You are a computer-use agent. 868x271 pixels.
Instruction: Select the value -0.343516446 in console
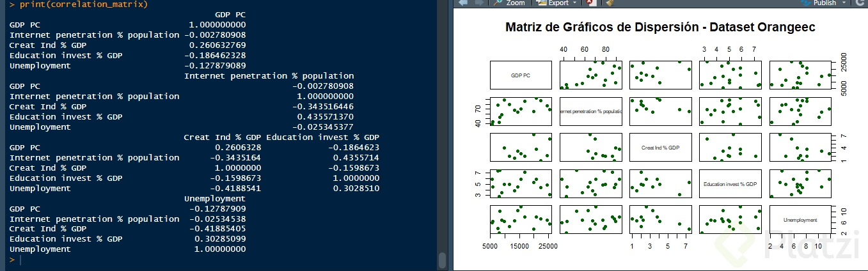click(323, 107)
